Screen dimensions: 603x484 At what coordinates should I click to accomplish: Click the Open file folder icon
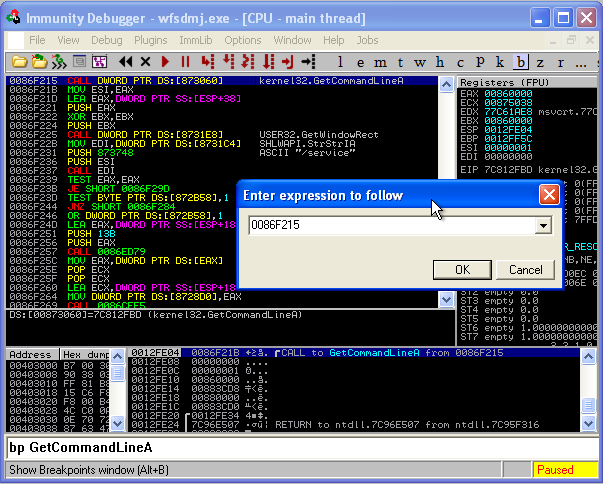click(x=17, y=62)
